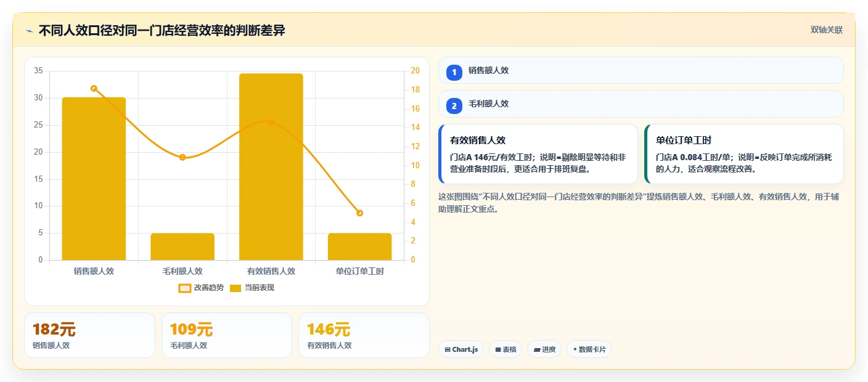Click the x-axis label 销售额人效

[94, 271]
